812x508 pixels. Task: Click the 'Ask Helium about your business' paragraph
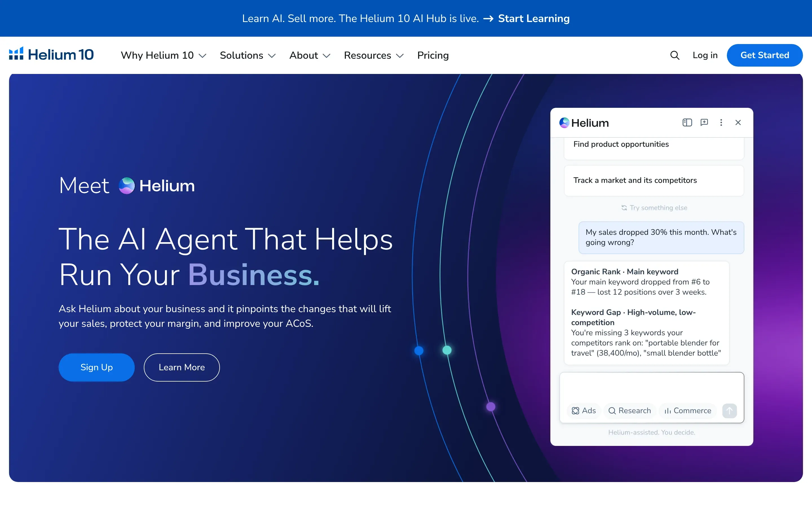tap(225, 316)
